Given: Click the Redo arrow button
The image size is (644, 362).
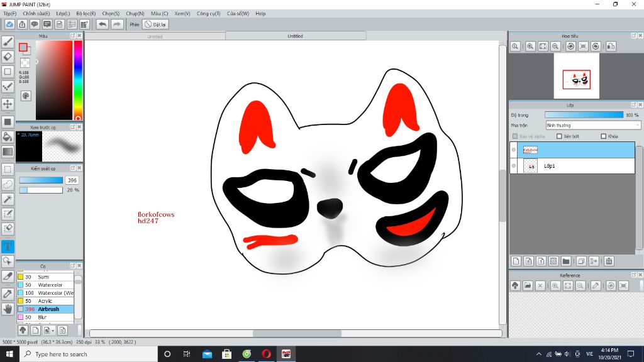Looking at the screenshot, I should (x=117, y=25).
